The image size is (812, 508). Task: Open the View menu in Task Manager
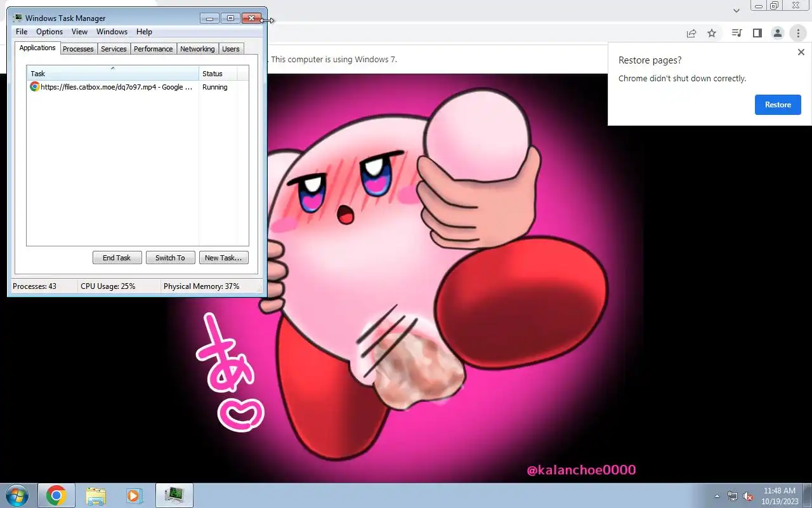pyautogui.click(x=79, y=32)
